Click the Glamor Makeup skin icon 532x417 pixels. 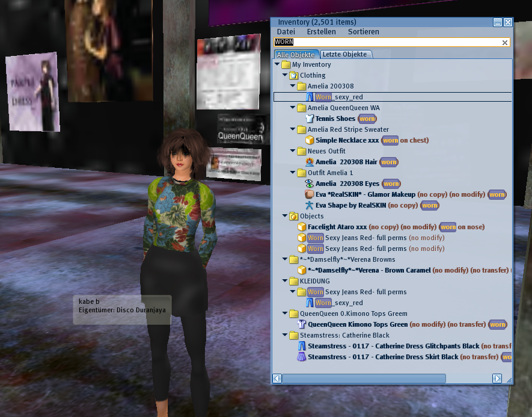(x=310, y=194)
